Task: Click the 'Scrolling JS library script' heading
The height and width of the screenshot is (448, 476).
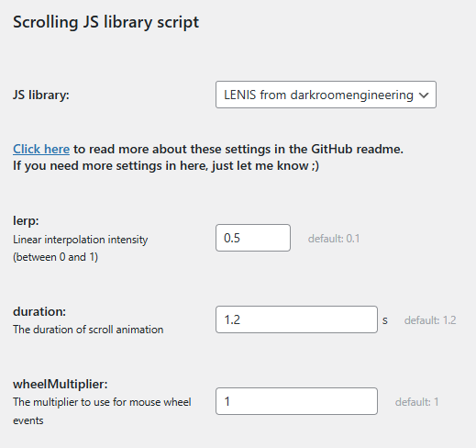Action: click(105, 22)
